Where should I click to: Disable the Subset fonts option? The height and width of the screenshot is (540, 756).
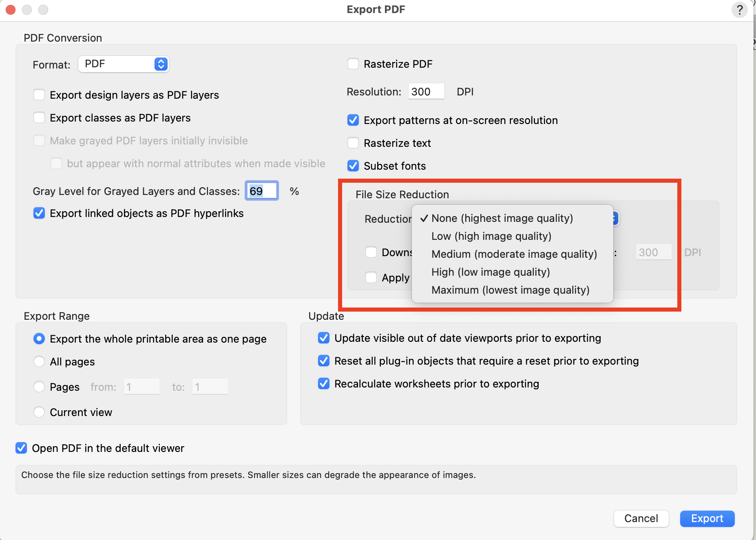(353, 166)
